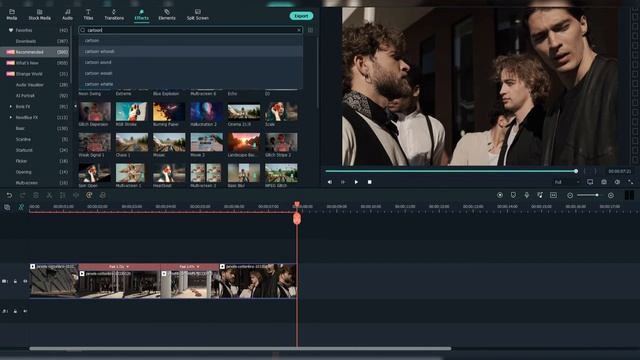Choose the 'cartoon' search suggestion
640x360 pixels.
point(190,40)
